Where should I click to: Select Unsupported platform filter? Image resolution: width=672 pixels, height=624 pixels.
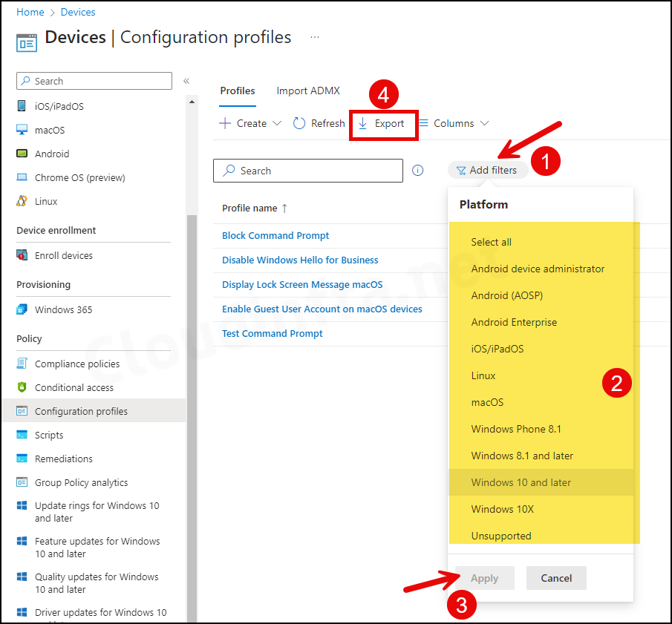pyautogui.click(x=541, y=536)
